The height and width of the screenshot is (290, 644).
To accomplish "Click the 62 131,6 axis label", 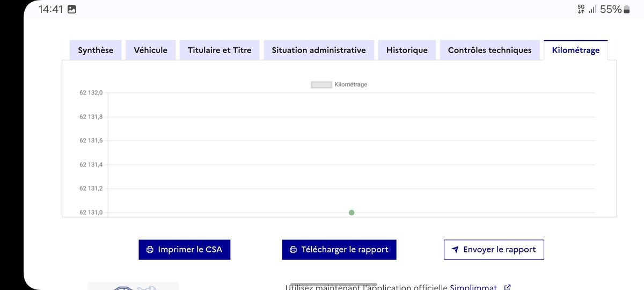I will click(91, 141).
